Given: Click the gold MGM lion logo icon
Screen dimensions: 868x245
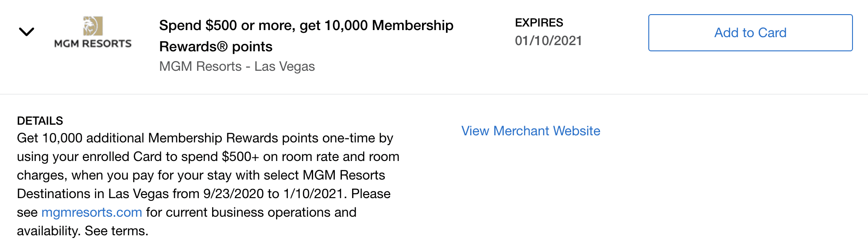Looking at the screenshot, I should pos(93,26).
